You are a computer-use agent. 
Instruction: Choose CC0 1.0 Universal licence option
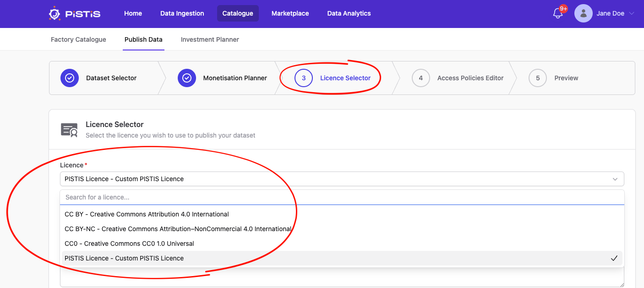(x=342, y=244)
